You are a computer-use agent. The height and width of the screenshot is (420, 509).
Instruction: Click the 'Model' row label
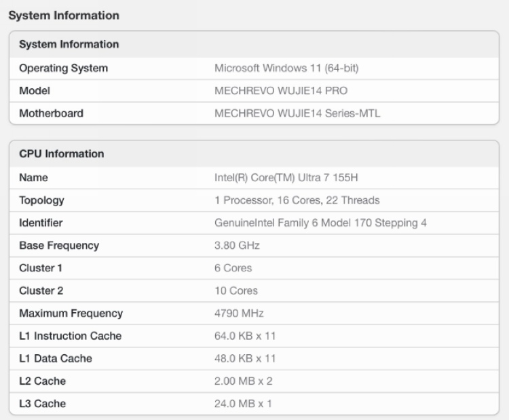point(35,90)
